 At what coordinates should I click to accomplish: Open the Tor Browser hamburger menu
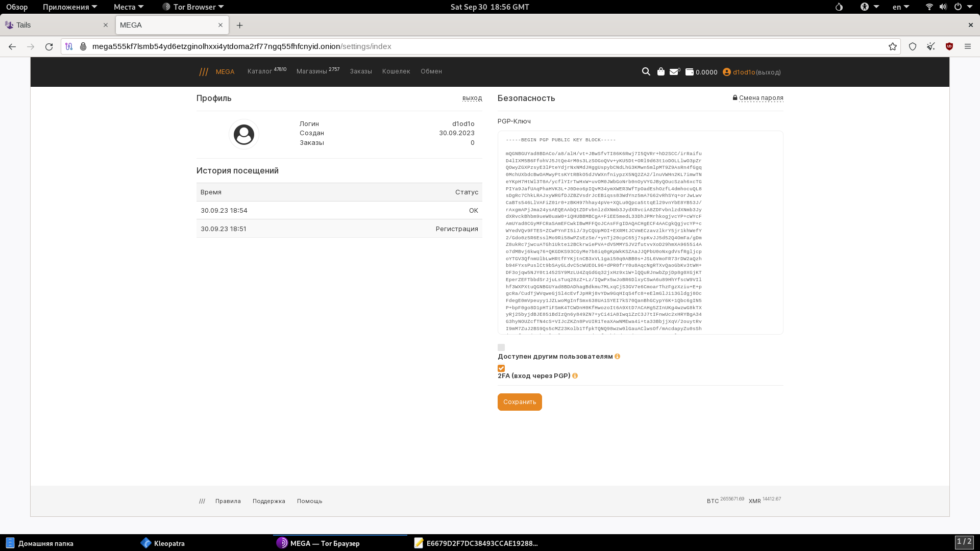967,46
